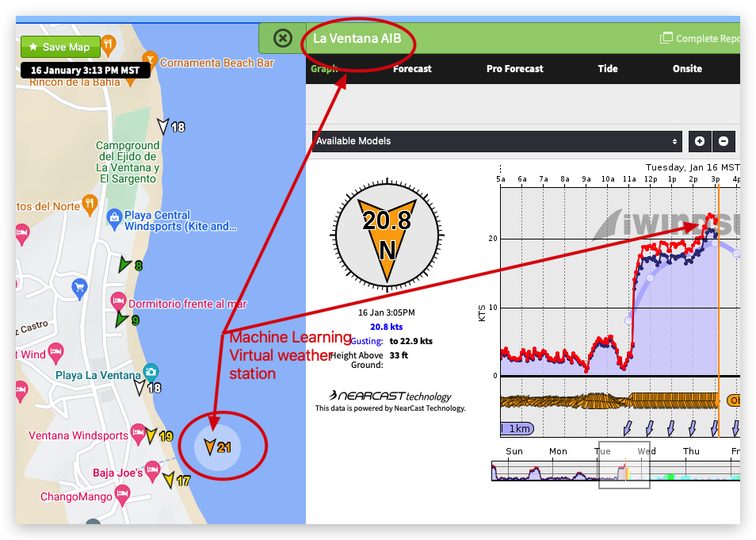
Task: Click the ChangoMango lodging pin
Action: [x=123, y=495]
